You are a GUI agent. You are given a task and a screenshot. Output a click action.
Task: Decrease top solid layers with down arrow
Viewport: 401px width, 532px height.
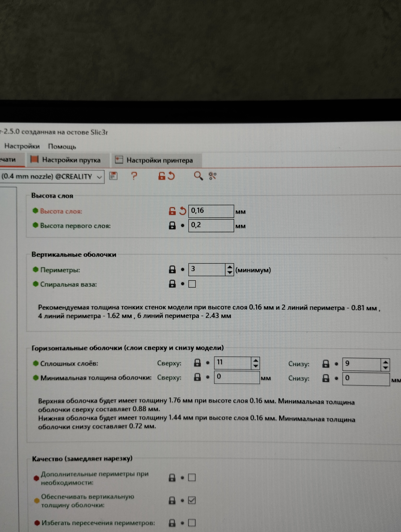click(256, 366)
